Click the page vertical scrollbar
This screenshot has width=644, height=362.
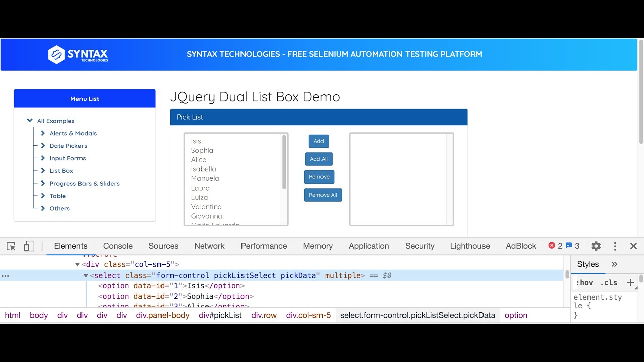point(641,92)
